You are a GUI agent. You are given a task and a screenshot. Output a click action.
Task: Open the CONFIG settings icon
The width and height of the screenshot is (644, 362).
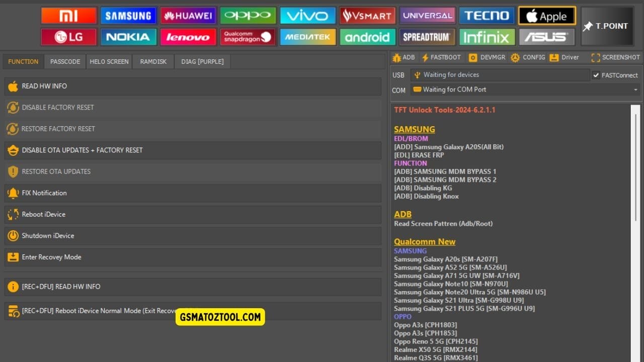point(527,57)
